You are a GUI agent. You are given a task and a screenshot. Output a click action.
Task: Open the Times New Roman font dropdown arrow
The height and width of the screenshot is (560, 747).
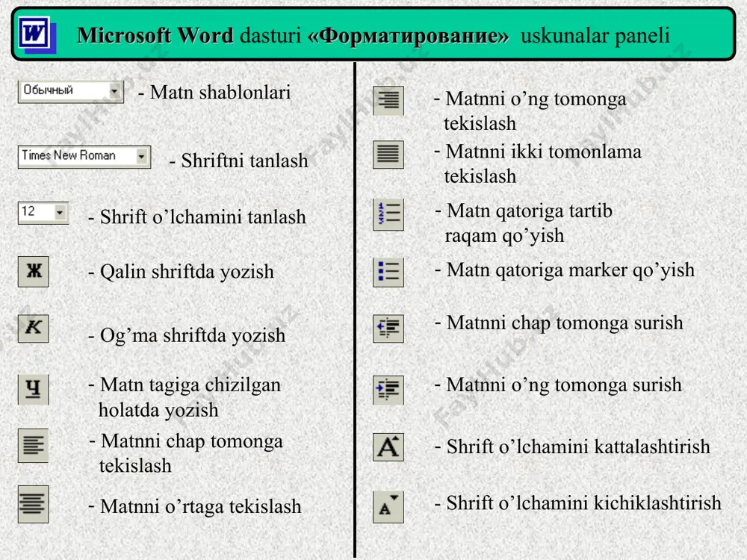pyautogui.click(x=141, y=156)
